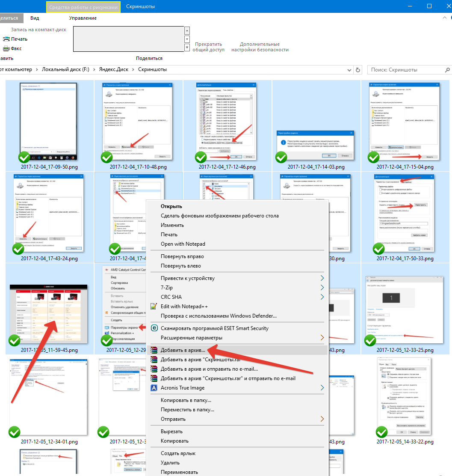
Task: Select Вырезать in the context menu
Action: click(172, 431)
